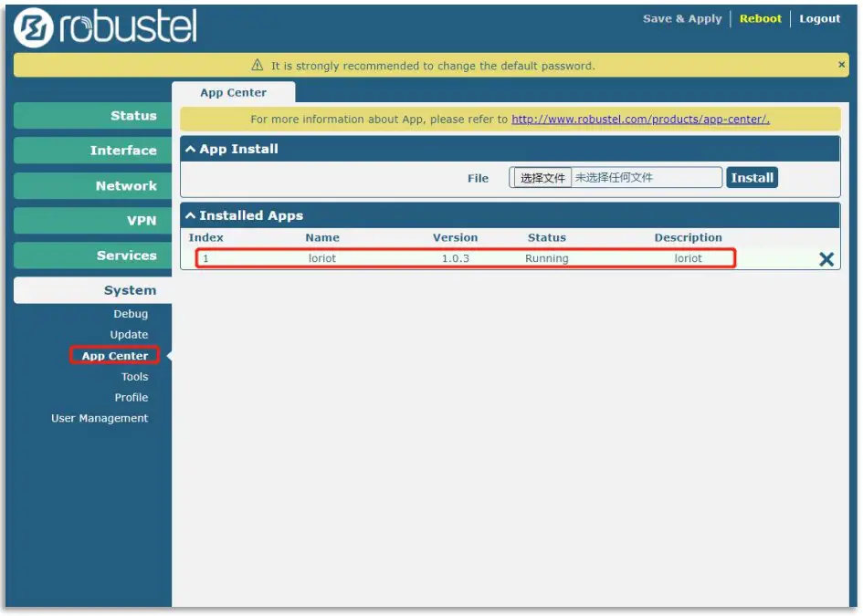Click the Running status cell
Image resolution: width=863 pixels, height=616 pixels.
coord(546,258)
